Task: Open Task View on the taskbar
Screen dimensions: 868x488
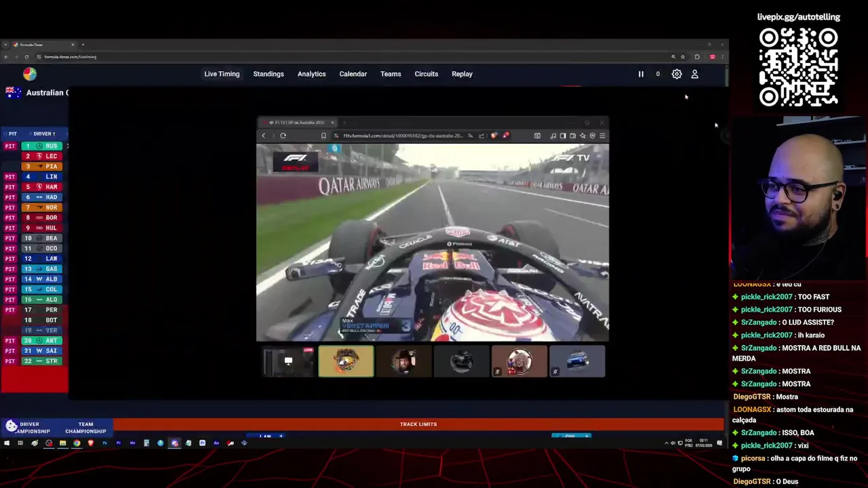Action: point(20,443)
